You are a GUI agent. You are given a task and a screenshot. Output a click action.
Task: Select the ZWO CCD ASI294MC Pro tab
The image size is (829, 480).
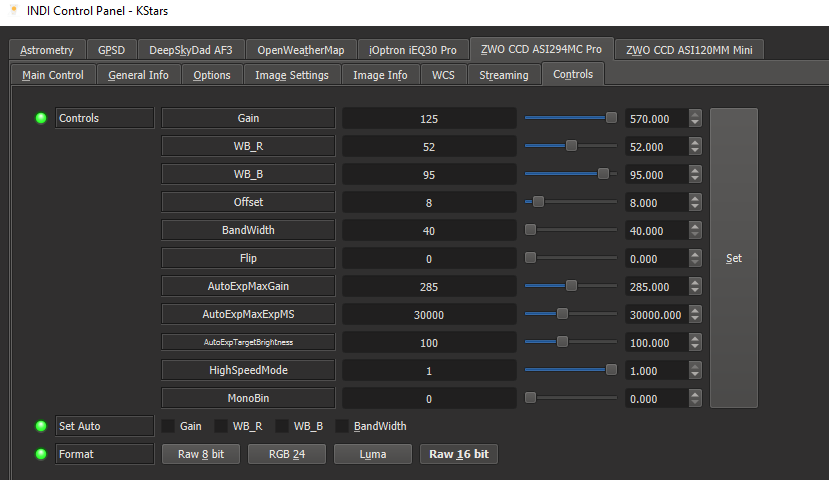click(541, 49)
